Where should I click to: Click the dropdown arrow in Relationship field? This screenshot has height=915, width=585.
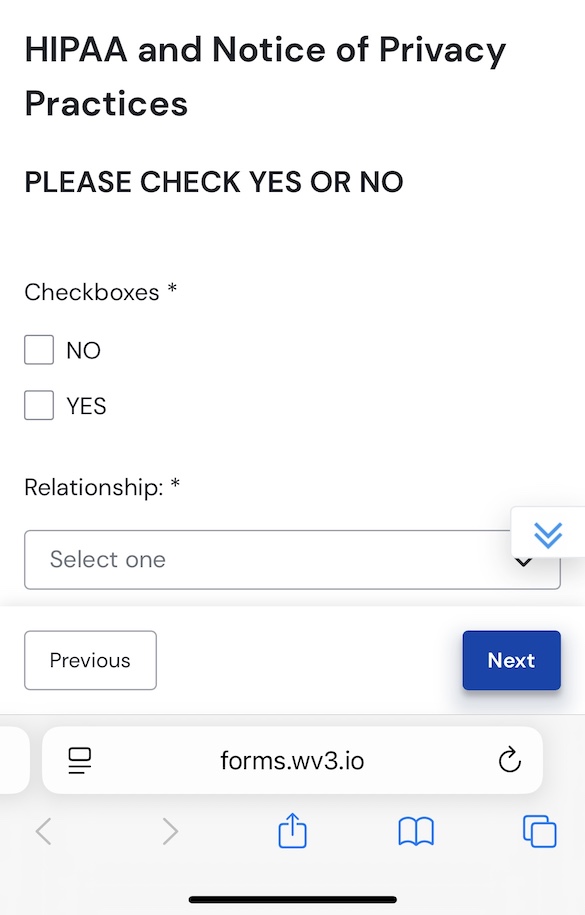[524, 563]
